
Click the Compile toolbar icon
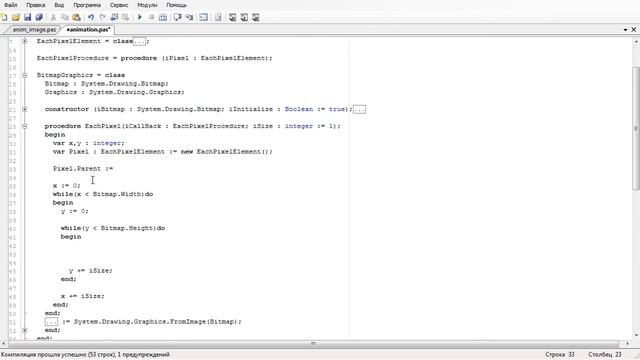pos(163,17)
